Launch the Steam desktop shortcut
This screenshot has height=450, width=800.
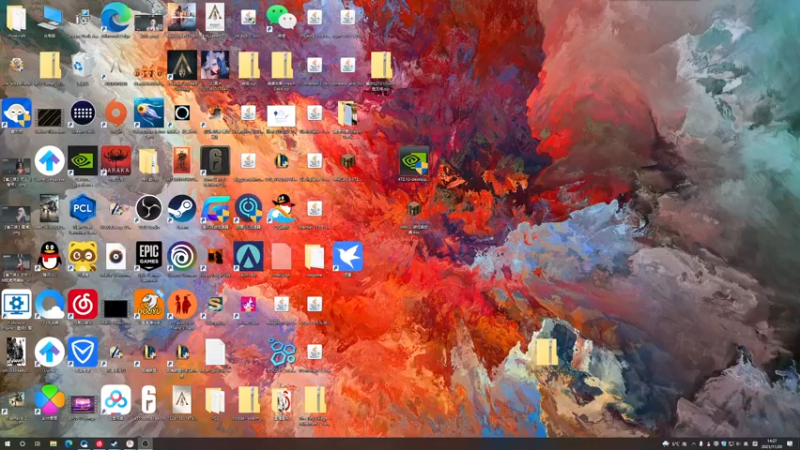coord(182,208)
